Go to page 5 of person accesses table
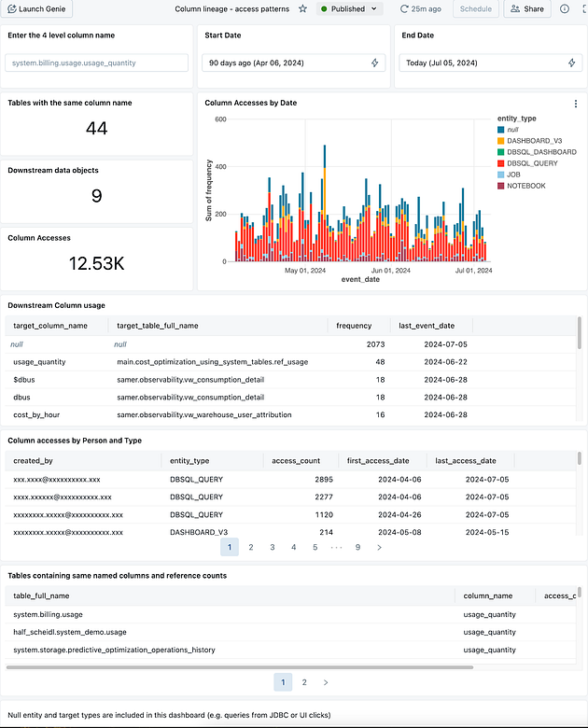This screenshot has height=728, width=588. pyautogui.click(x=315, y=547)
